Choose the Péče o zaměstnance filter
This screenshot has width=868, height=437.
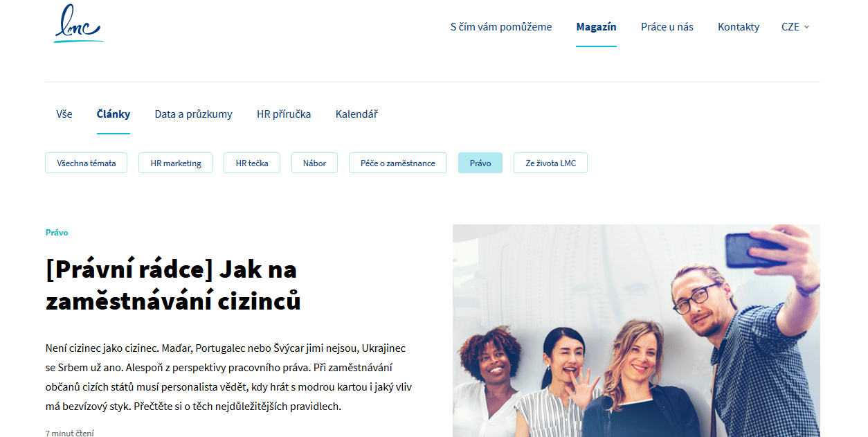click(398, 163)
